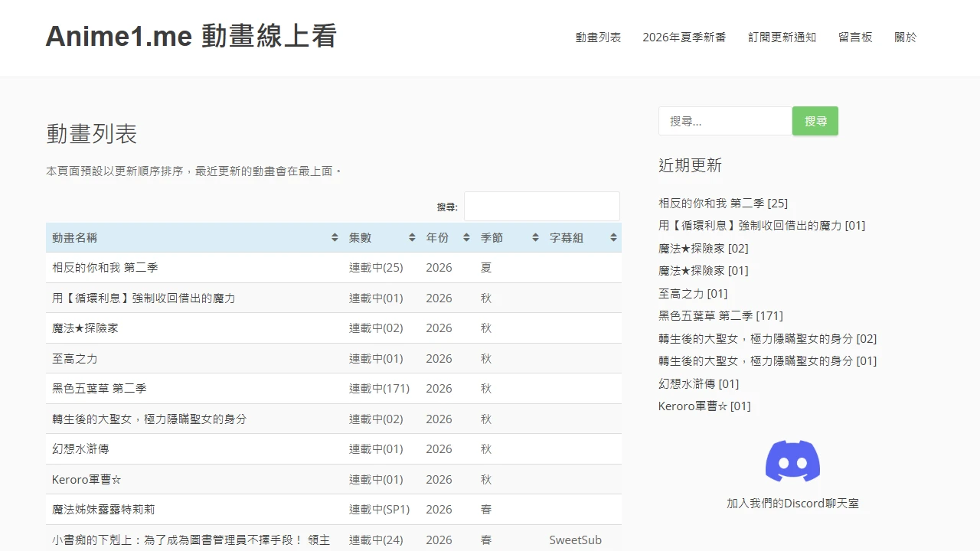Open Keroro軍曹☆ in the anime table

(x=87, y=480)
